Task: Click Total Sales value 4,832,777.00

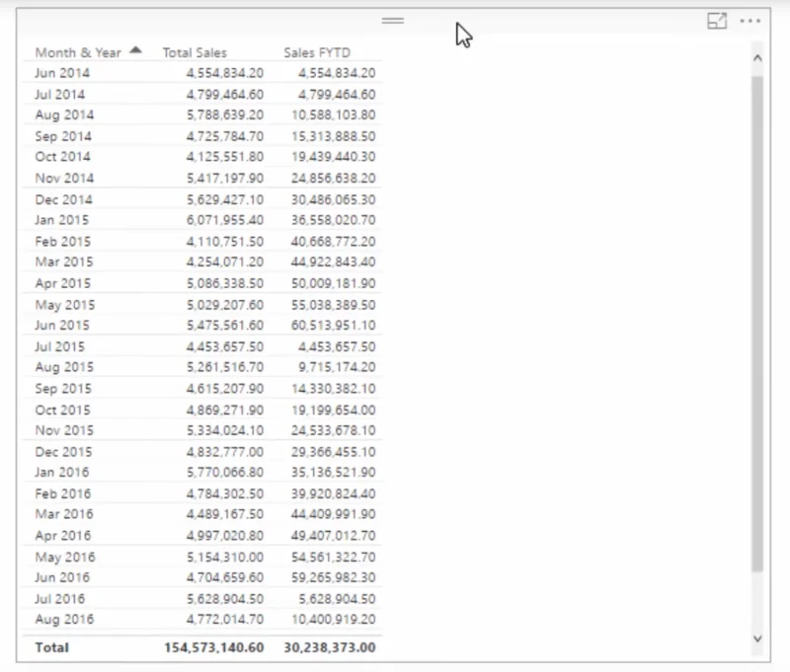Action: coord(225,452)
